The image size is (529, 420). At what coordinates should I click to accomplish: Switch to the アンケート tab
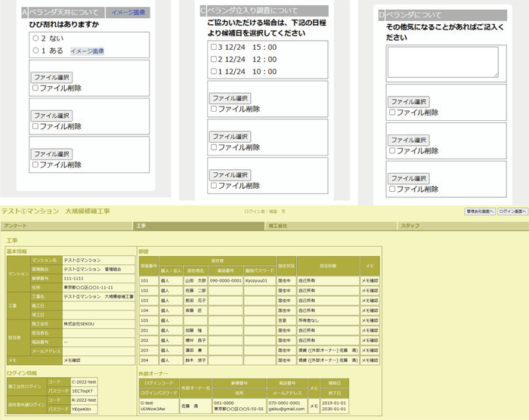click(x=15, y=225)
